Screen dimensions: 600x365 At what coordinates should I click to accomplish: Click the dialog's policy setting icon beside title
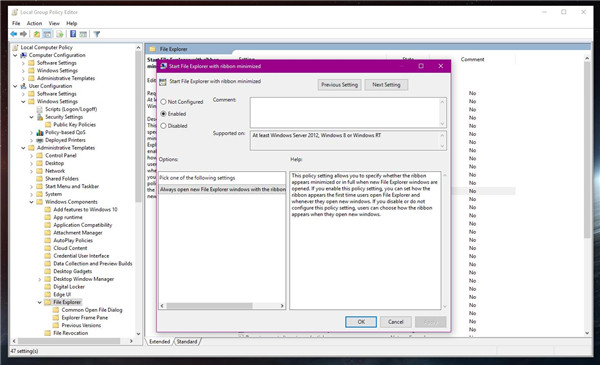click(x=163, y=81)
